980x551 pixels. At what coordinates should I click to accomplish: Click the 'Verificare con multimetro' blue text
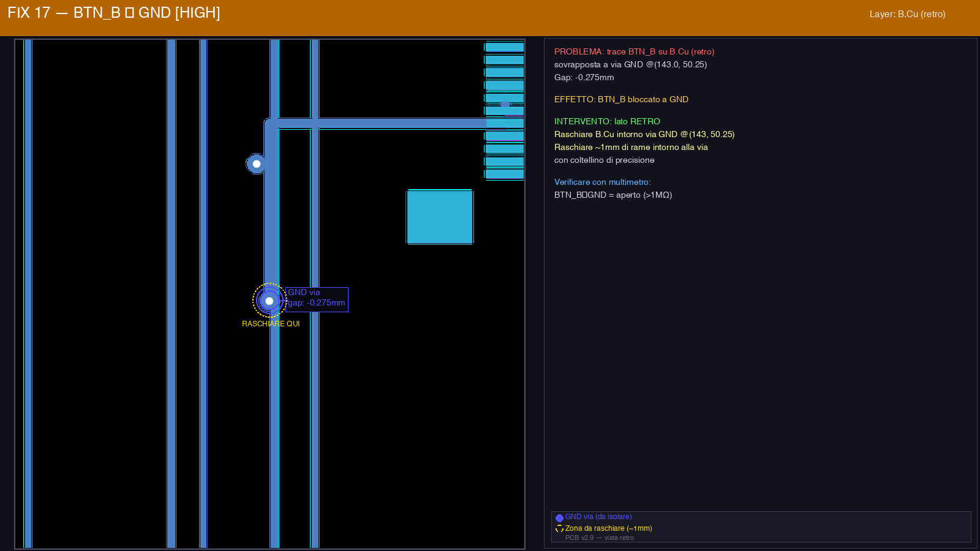[x=602, y=182]
